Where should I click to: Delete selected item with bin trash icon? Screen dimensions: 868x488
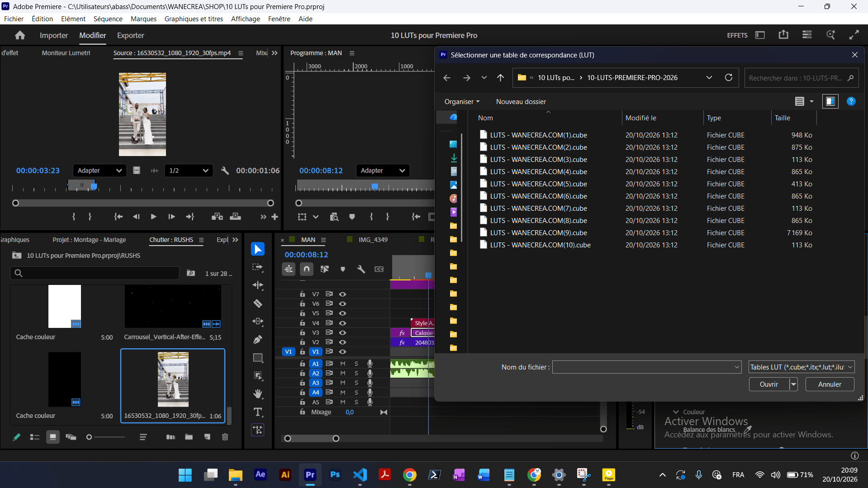pyautogui.click(x=225, y=437)
